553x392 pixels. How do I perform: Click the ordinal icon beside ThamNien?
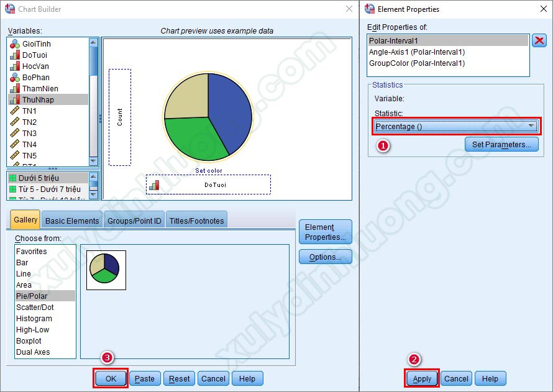[15, 89]
